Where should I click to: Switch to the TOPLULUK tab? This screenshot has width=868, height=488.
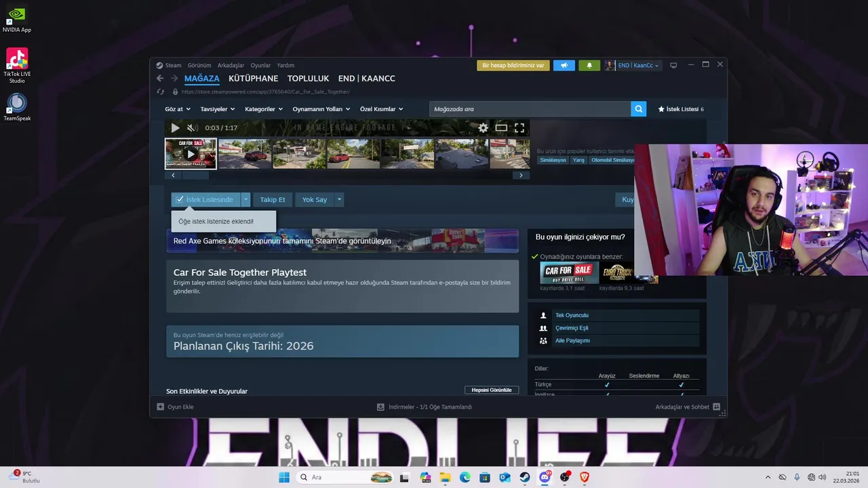[309, 79]
